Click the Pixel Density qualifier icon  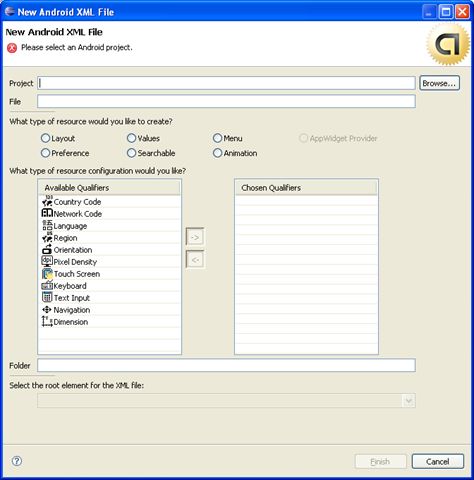47,261
